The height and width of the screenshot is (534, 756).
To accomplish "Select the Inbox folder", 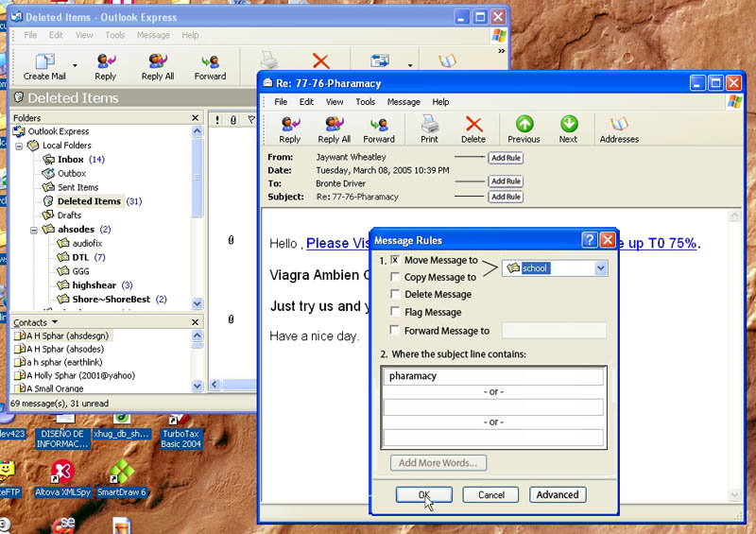I will click(70, 159).
